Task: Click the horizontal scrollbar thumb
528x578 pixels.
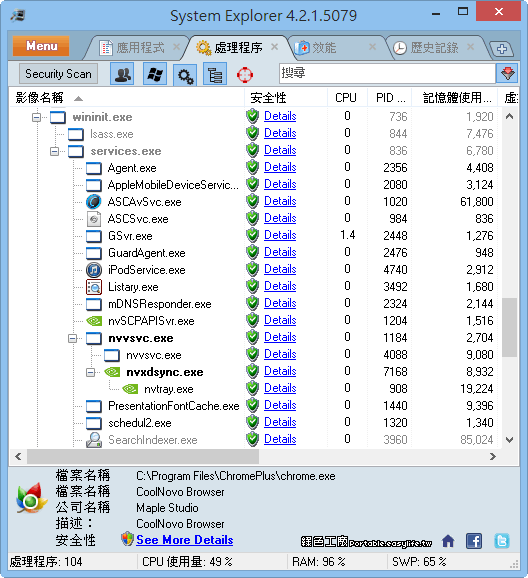Action: (143, 457)
